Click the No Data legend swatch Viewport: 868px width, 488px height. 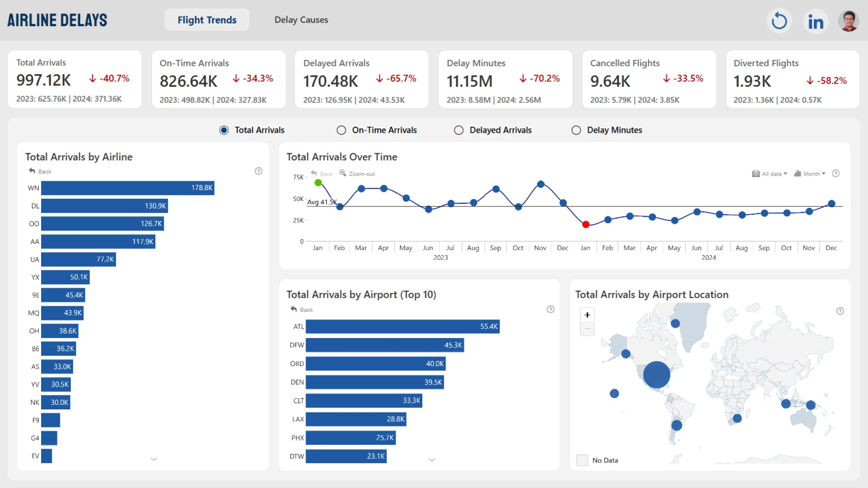(x=582, y=460)
